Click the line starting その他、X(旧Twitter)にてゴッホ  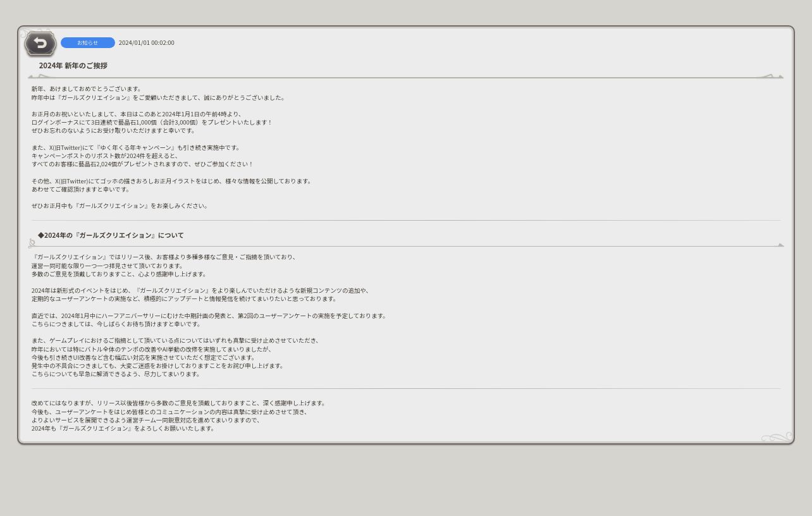pyautogui.click(x=172, y=181)
